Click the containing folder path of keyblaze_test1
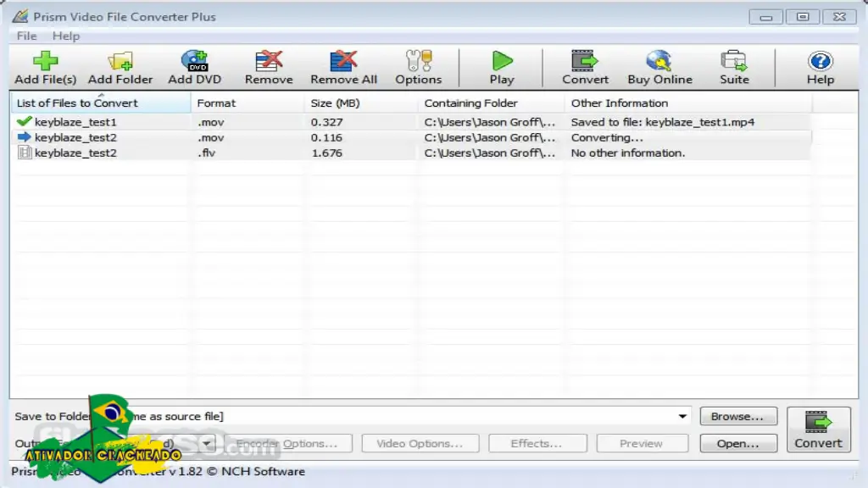 (489, 122)
